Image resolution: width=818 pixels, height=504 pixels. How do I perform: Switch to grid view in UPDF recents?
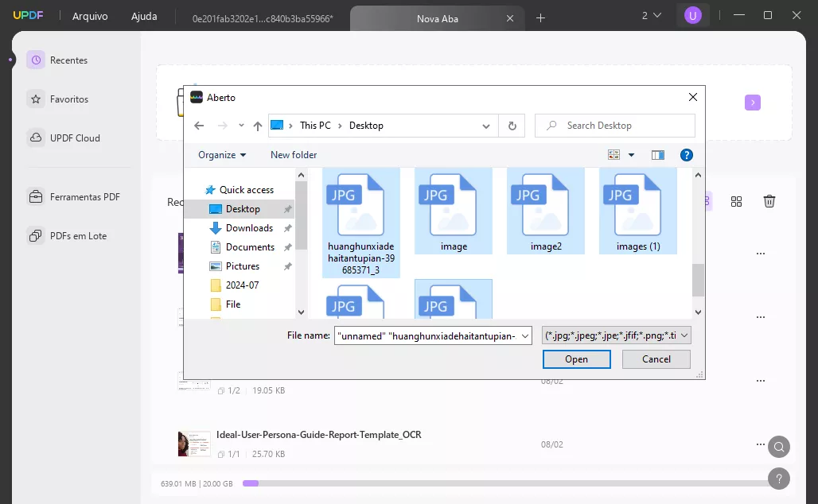(736, 202)
